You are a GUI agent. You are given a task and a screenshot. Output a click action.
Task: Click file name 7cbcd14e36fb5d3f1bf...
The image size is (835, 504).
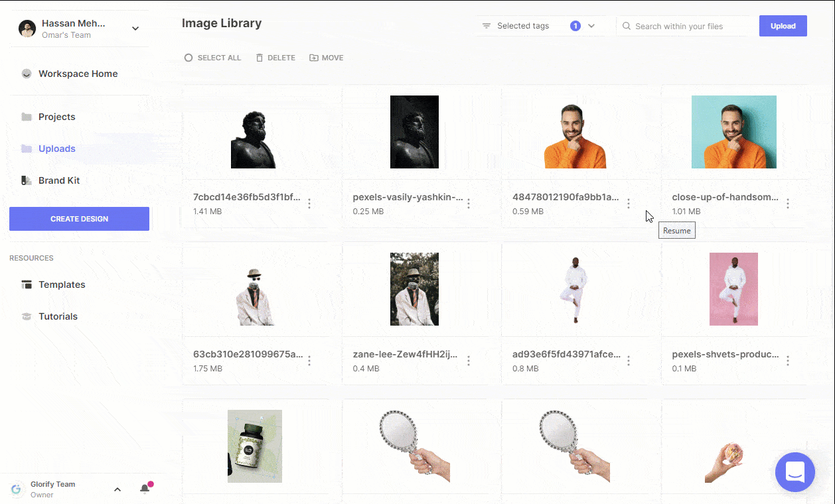pyautogui.click(x=247, y=197)
